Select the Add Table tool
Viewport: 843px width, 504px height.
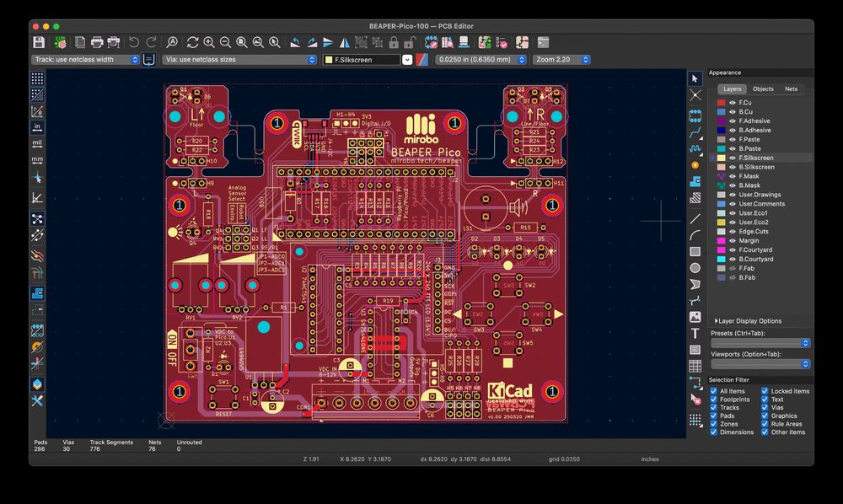(695, 366)
